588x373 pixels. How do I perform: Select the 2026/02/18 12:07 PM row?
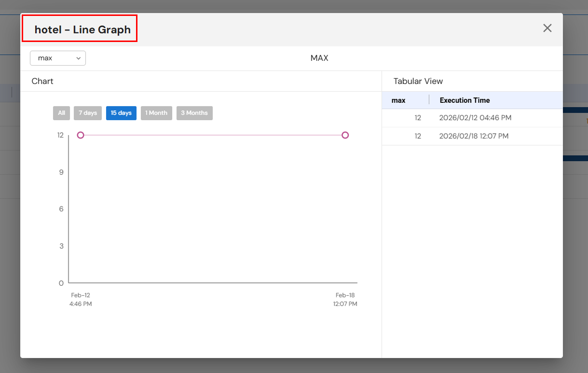472,136
